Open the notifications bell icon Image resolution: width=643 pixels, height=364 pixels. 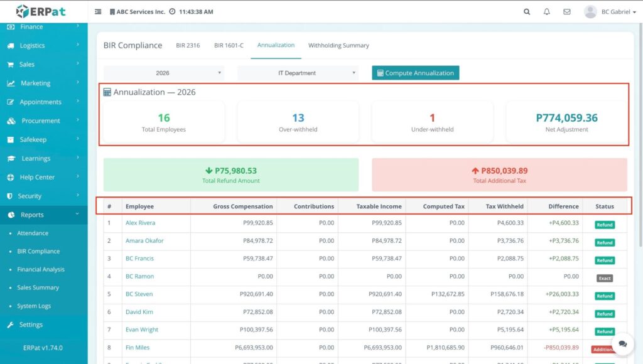tap(547, 12)
